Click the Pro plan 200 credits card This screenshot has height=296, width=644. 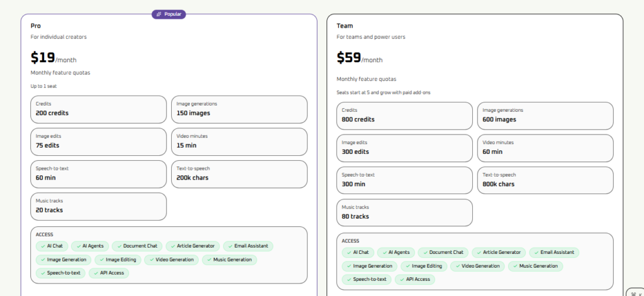pos(98,109)
